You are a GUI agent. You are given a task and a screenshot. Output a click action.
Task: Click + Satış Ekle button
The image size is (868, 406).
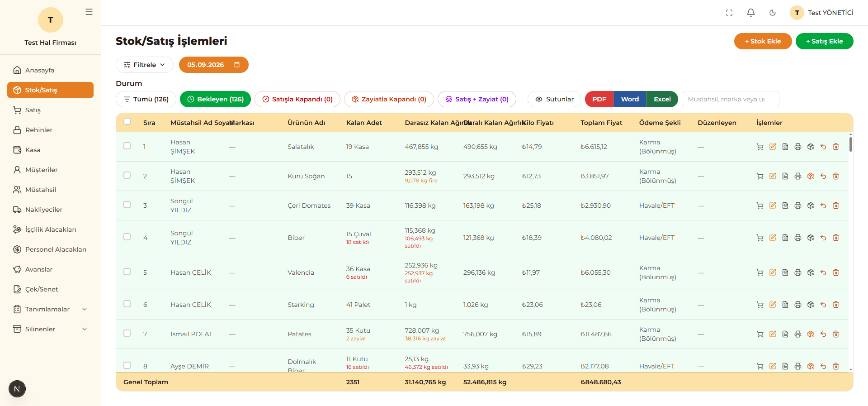click(825, 41)
